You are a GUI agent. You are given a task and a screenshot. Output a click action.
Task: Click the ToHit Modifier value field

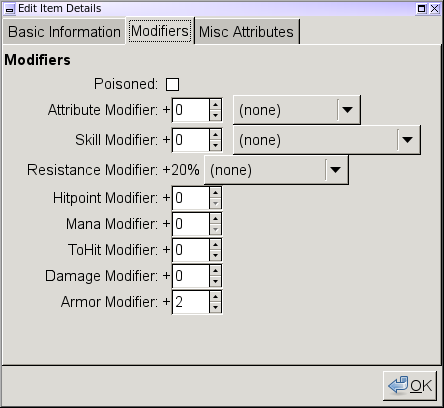tap(191, 250)
